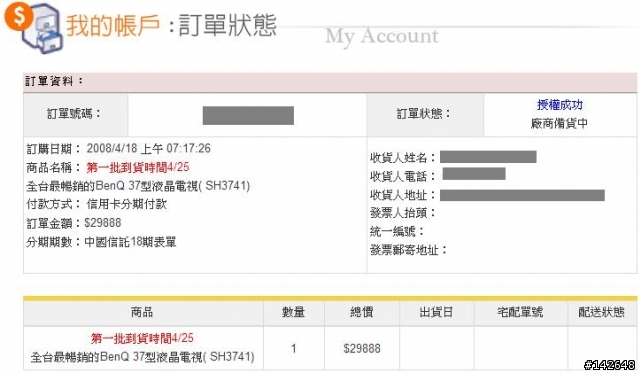Click the 廠商備貨中 status text
This screenshot has width=640, height=373.
point(559,123)
